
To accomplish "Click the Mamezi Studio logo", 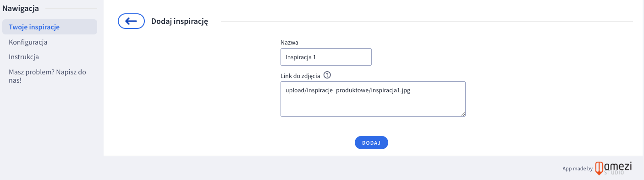I will click(x=614, y=168).
